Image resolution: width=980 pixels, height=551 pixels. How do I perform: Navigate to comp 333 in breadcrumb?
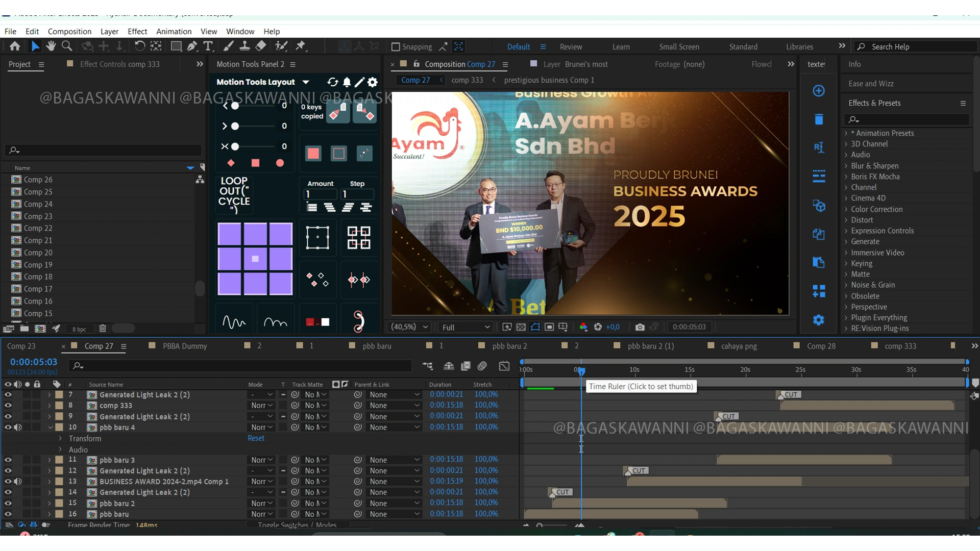(467, 80)
